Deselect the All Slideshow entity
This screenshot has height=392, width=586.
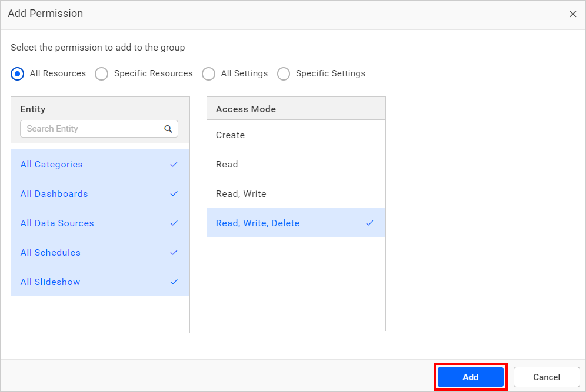click(x=50, y=282)
